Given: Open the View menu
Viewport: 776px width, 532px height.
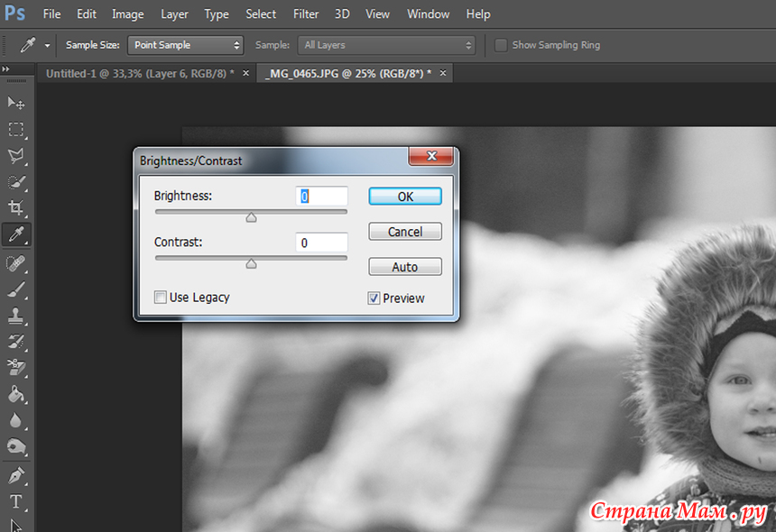Looking at the screenshot, I should (377, 14).
